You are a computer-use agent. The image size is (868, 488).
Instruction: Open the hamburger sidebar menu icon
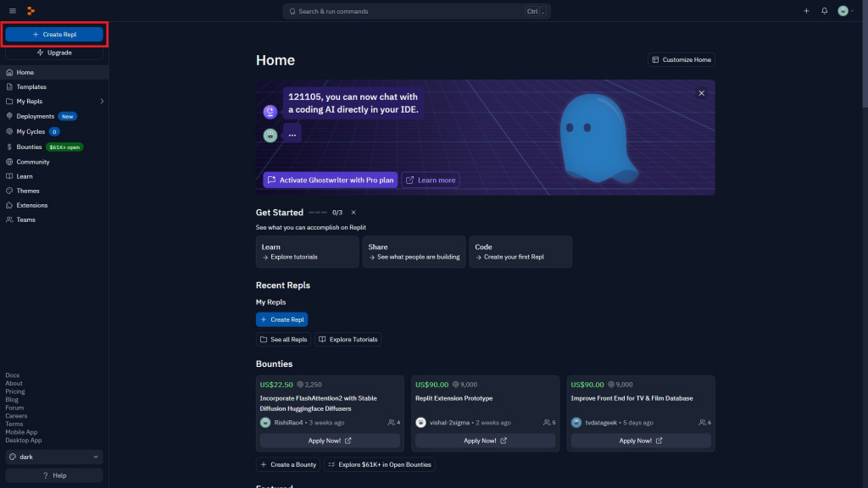[x=12, y=11]
